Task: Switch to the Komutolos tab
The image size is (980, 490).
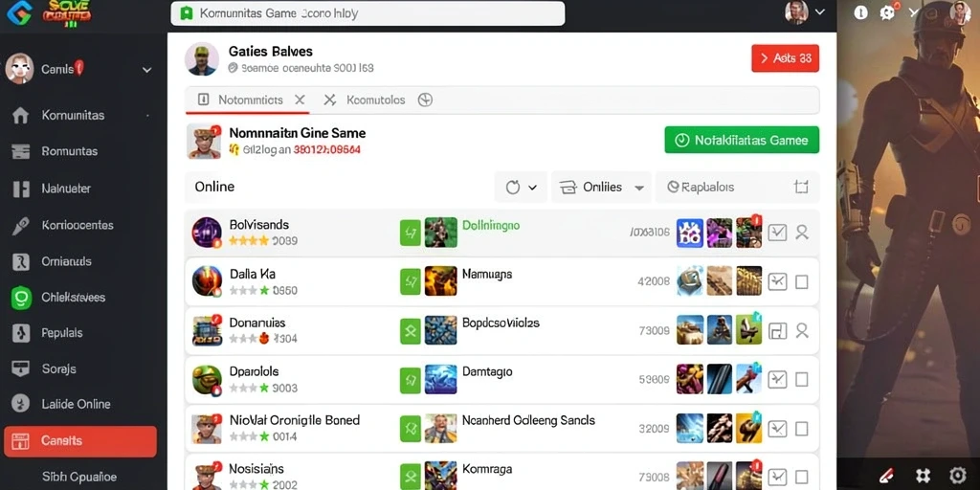Action: tap(375, 100)
